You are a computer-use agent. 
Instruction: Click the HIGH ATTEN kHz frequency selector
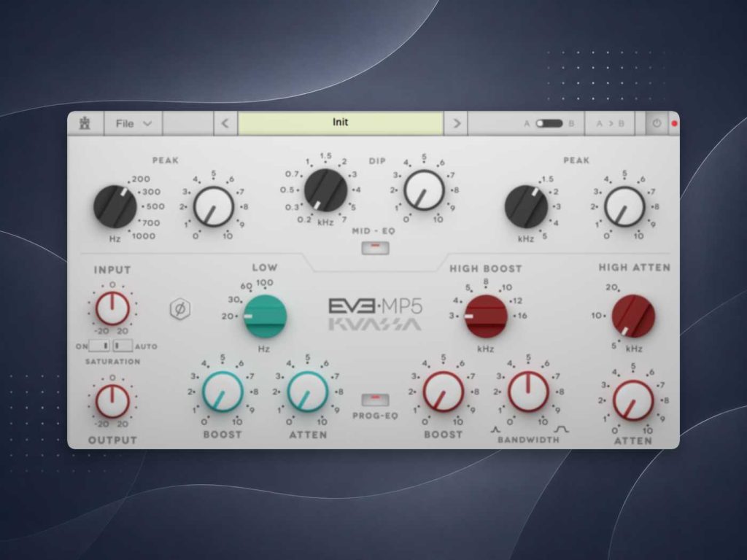633,316
